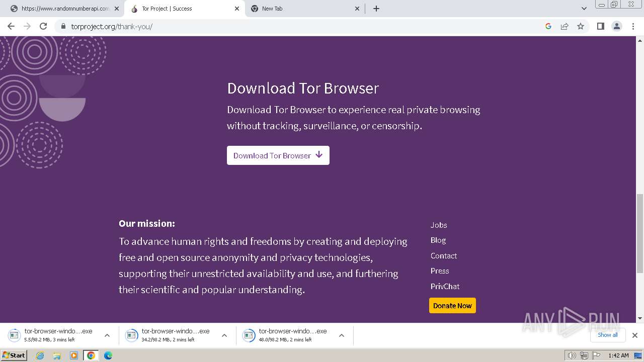Image resolution: width=644 pixels, height=362 pixels.
Task: Close the New Tab tab
Action: (357, 9)
